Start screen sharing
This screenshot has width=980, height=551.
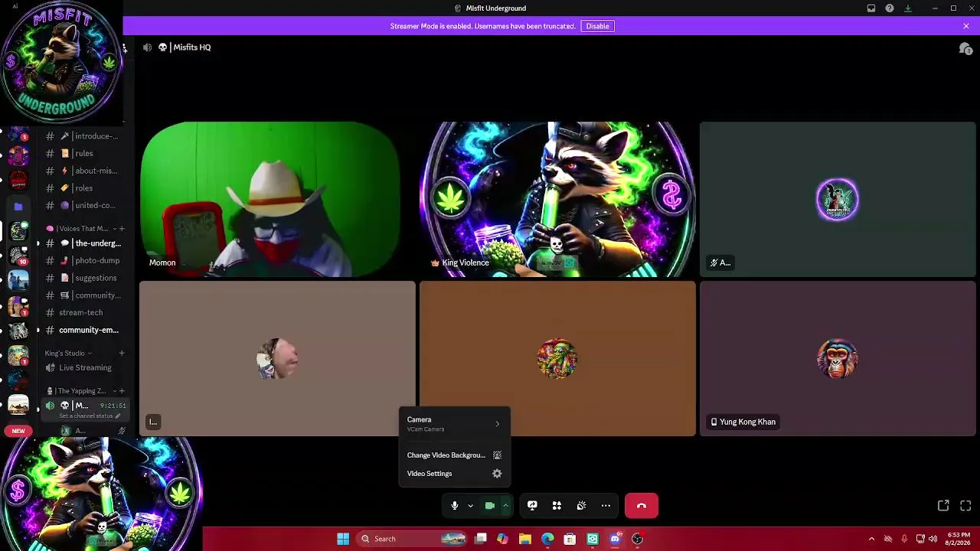[532, 506]
